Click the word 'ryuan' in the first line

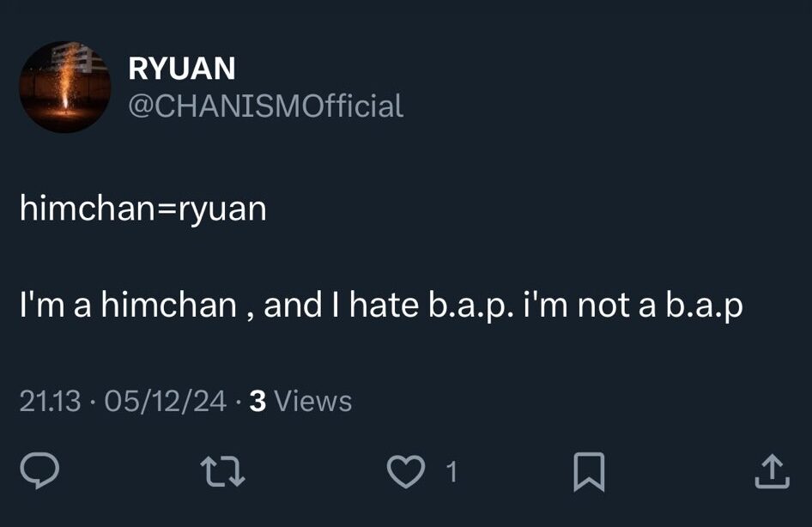point(222,209)
